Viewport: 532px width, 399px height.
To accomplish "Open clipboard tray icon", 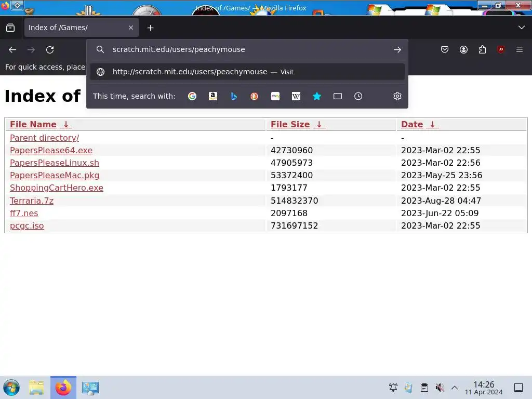I will coord(424,388).
